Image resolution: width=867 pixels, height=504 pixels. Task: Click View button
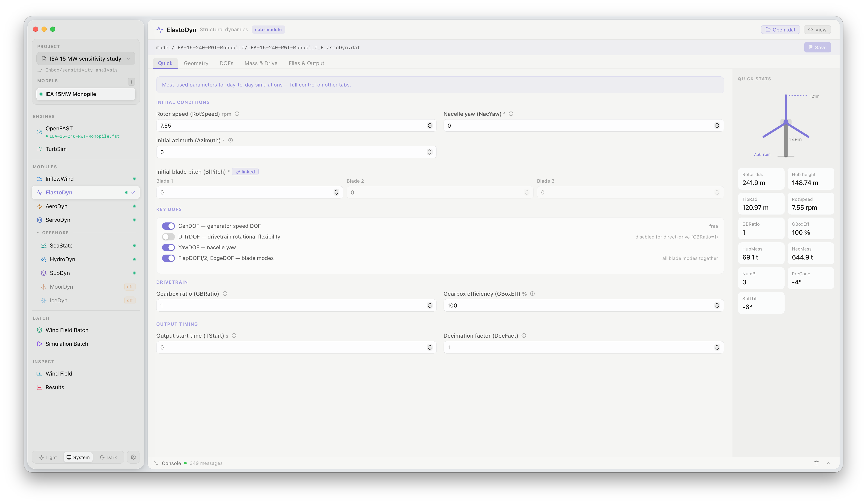(817, 30)
